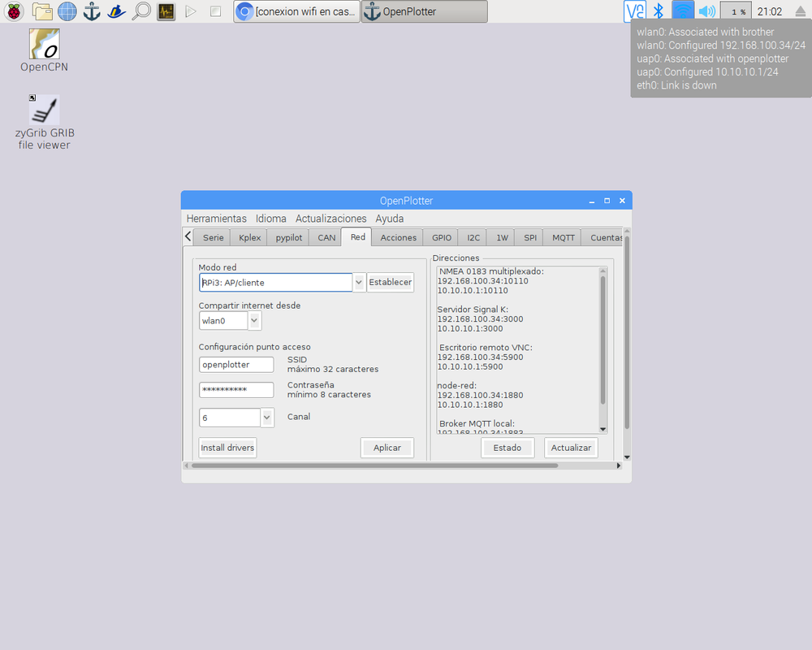Screen dimensions: 812x650
Task: Launch the web browser globe icon
Action: [x=67, y=11]
